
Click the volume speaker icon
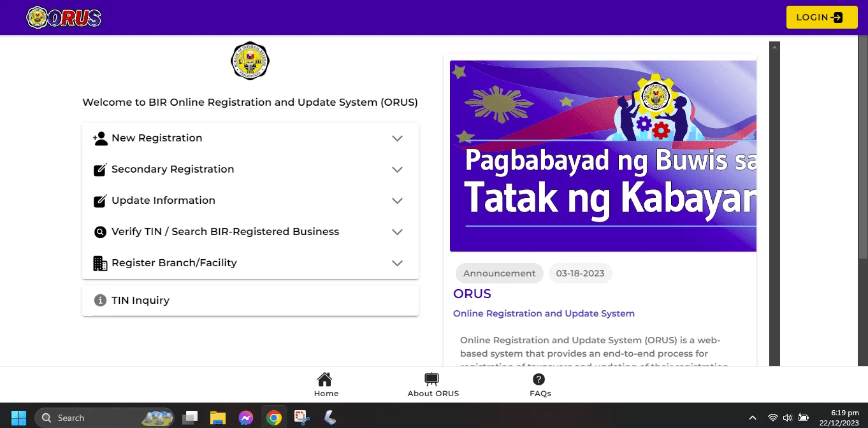pyautogui.click(x=788, y=418)
